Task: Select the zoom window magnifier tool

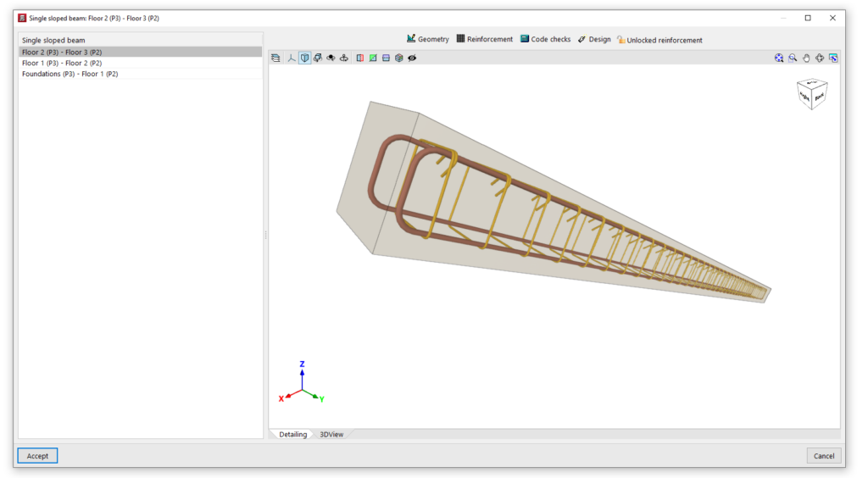Action: point(793,58)
